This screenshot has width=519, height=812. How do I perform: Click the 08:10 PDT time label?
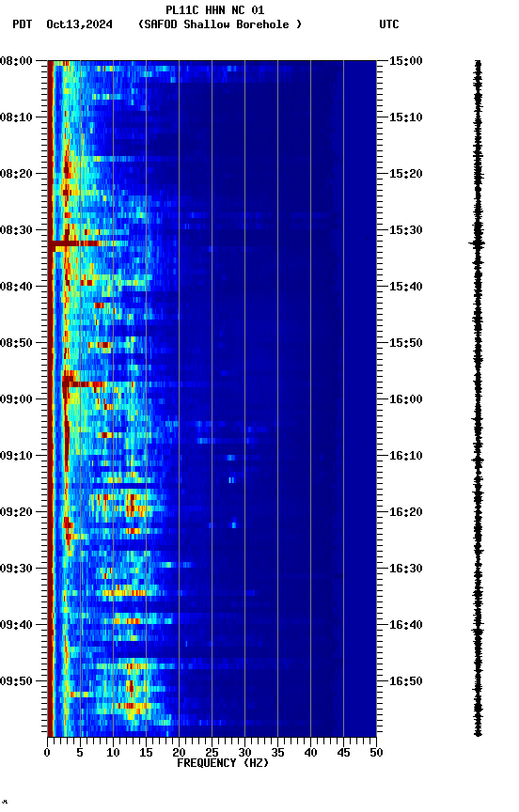[16, 117]
